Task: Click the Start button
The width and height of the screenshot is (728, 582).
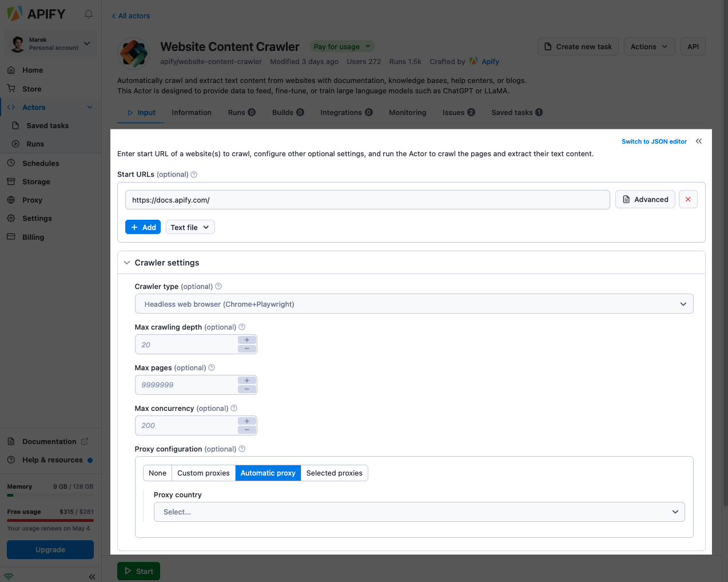Action: click(x=138, y=571)
